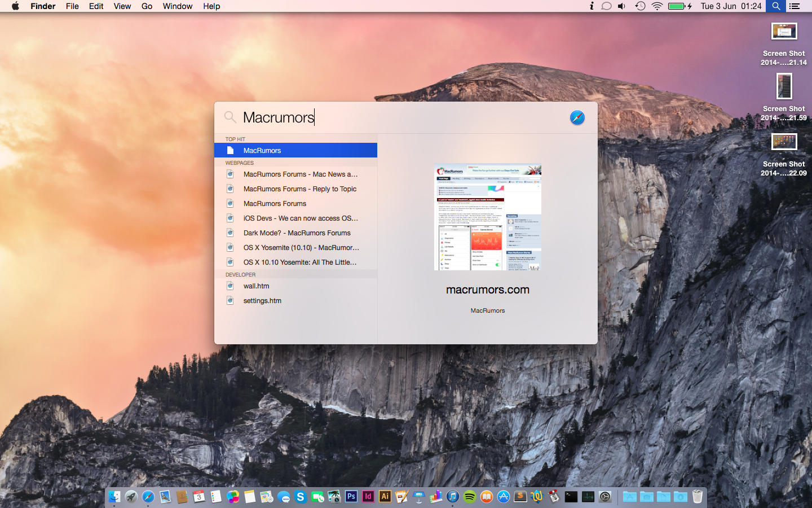Select settings.htm under Developer
This screenshot has width=812, height=508.
coord(295,300)
